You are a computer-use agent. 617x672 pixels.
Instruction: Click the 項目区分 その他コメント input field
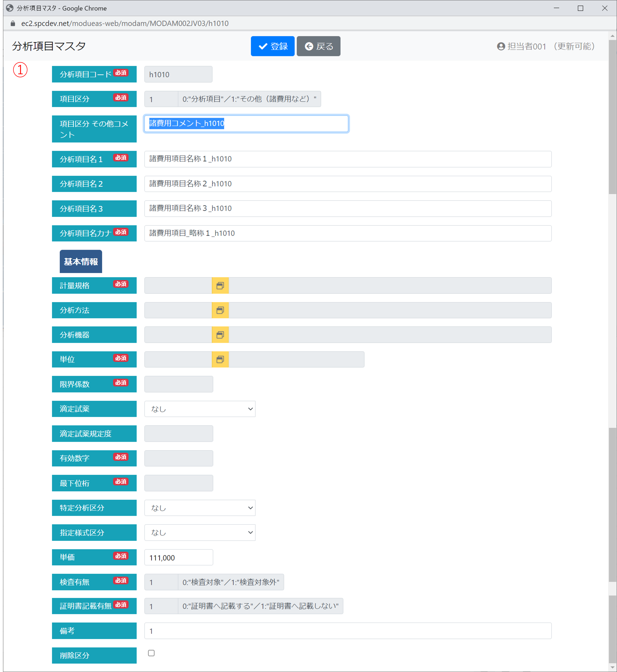[x=246, y=124]
